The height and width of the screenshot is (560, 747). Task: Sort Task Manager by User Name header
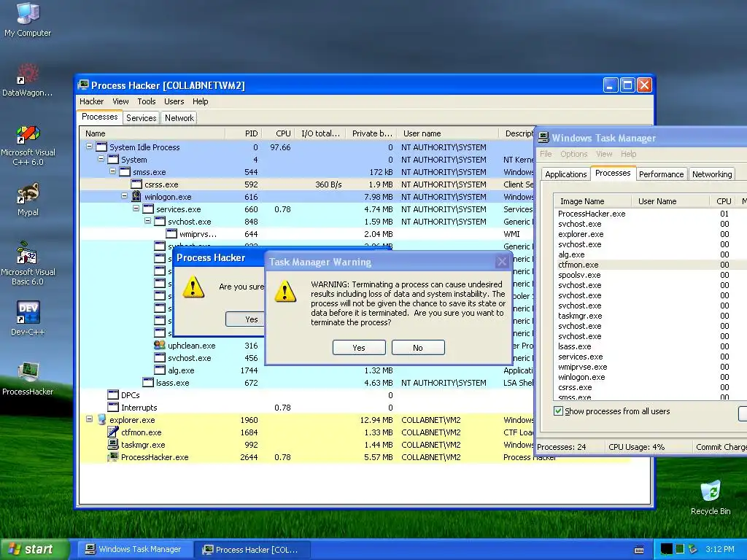coord(670,201)
